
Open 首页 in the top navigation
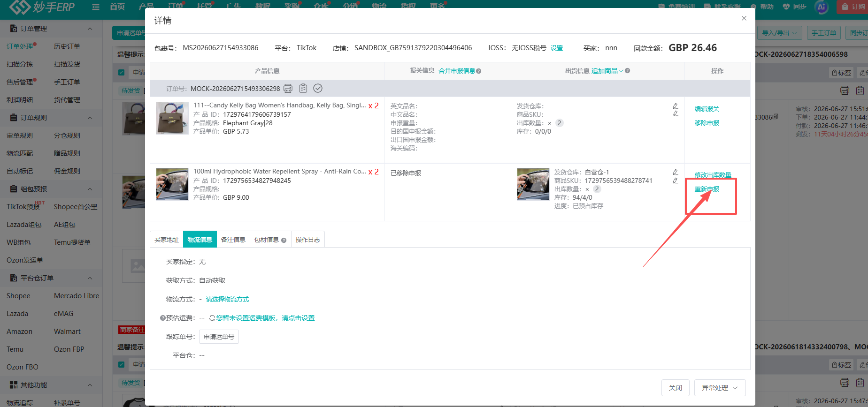(x=117, y=7)
